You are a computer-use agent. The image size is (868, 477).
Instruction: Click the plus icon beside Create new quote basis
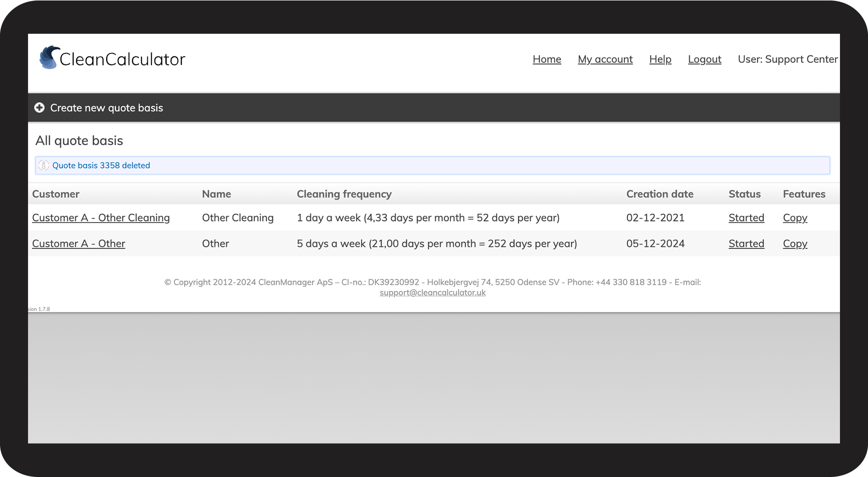(x=39, y=108)
